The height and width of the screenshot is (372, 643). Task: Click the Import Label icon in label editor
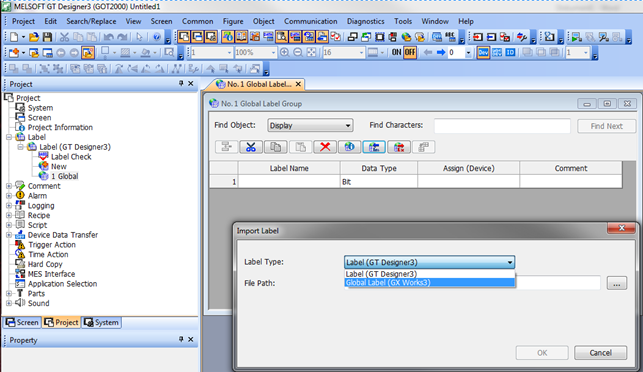click(374, 147)
